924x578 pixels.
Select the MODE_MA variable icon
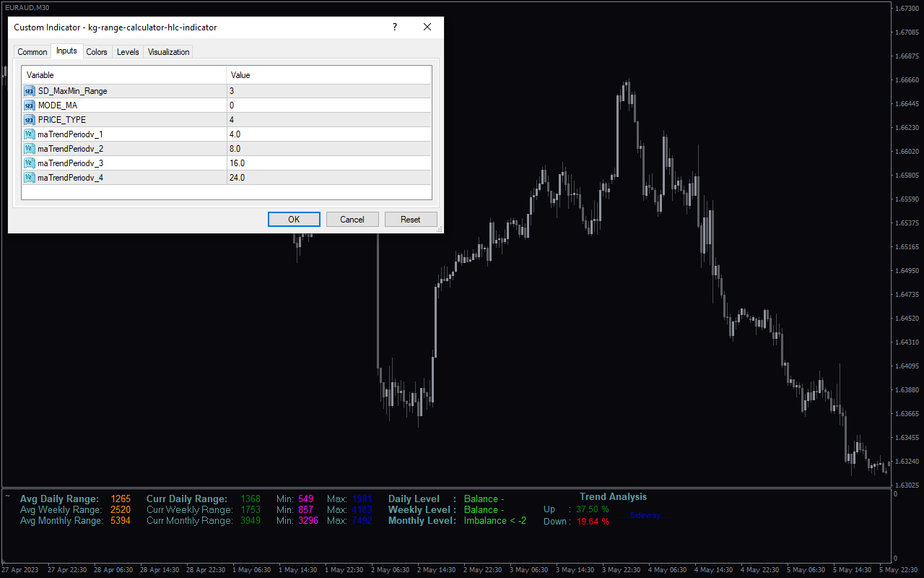tap(30, 105)
